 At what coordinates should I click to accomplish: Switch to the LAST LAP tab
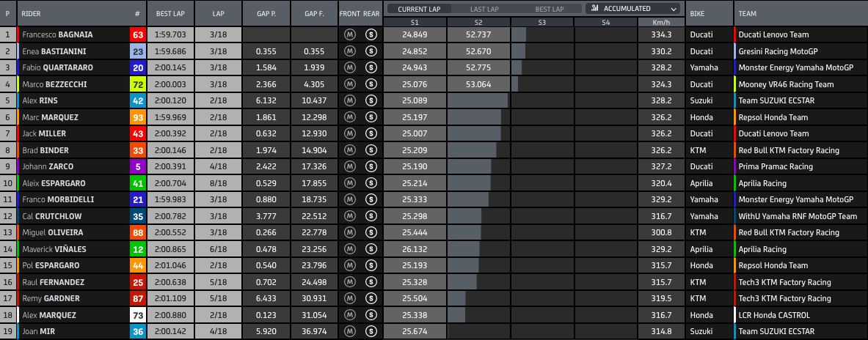coord(485,9)
